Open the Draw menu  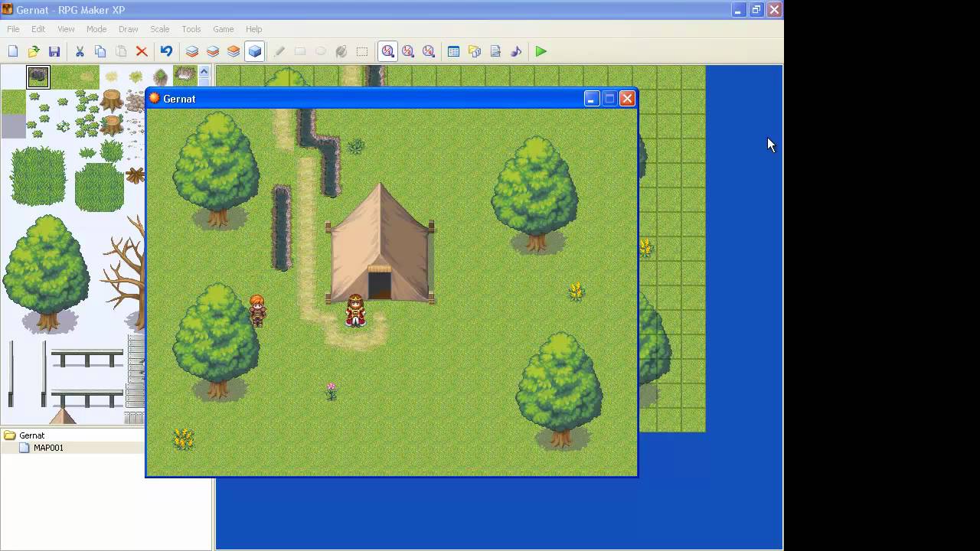[x=129, y=29]
